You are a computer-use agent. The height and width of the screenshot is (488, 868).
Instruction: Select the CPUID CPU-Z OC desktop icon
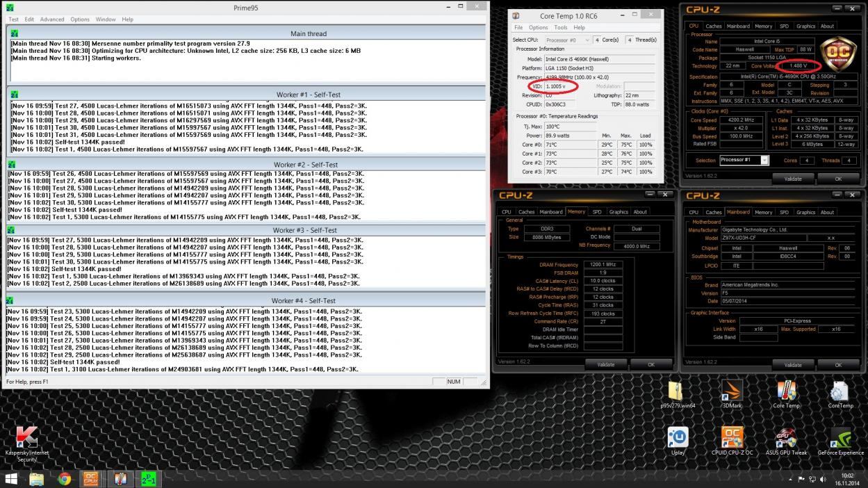[x=732, y=441]
